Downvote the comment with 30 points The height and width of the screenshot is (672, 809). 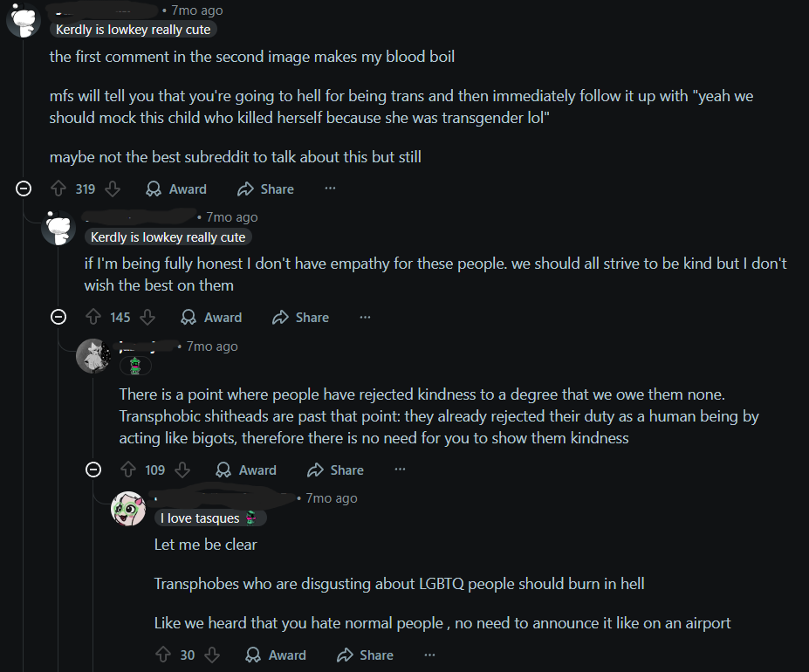212,655
